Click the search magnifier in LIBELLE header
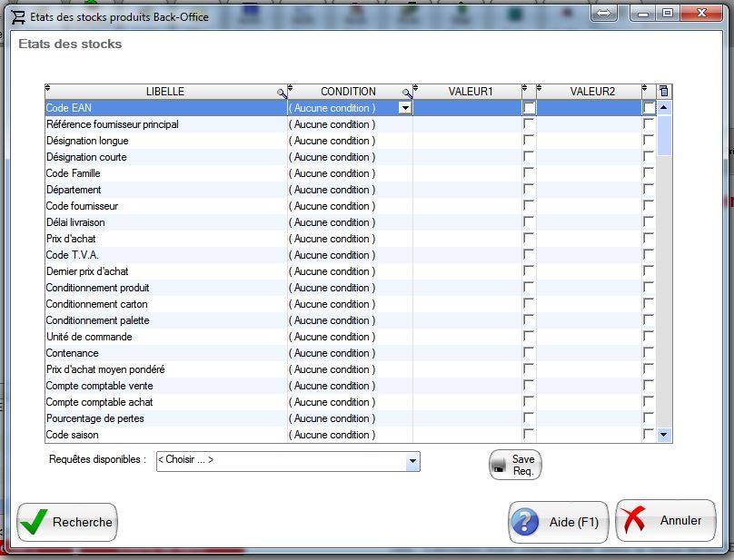Image resolution: width=734 pixels, height=560 pixels. (283, 93)
